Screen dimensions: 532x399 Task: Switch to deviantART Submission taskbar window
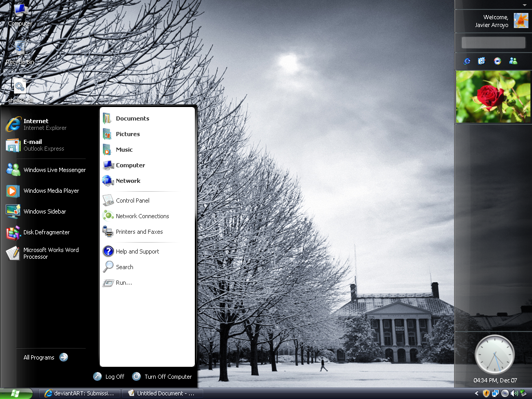pyautogui.click(x=79, y=394)
